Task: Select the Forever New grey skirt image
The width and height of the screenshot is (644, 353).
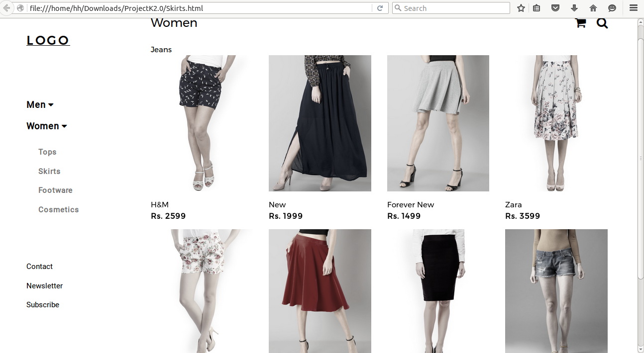Action: pyautogui.click(x=438, y=123)
